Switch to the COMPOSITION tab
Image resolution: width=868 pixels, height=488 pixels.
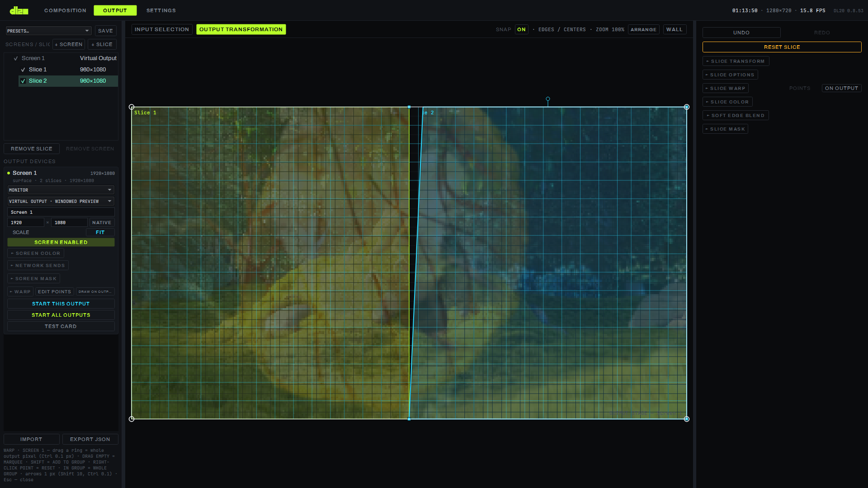pyautogui.click(x=65, y=10)
